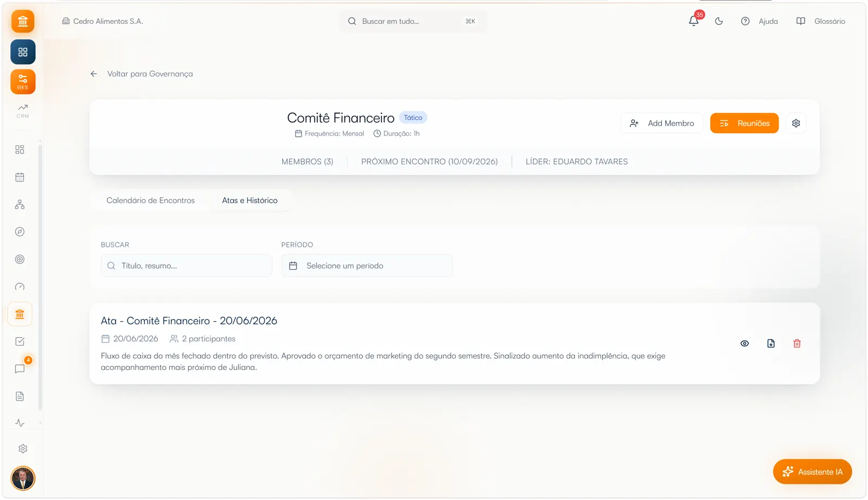Click the Comitê Financeiro heading
868x500 pixels.
341,118
